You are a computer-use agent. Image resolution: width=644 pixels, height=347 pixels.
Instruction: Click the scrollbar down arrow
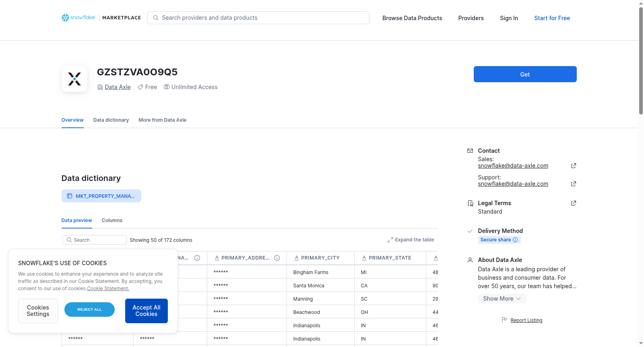[641, 343]
